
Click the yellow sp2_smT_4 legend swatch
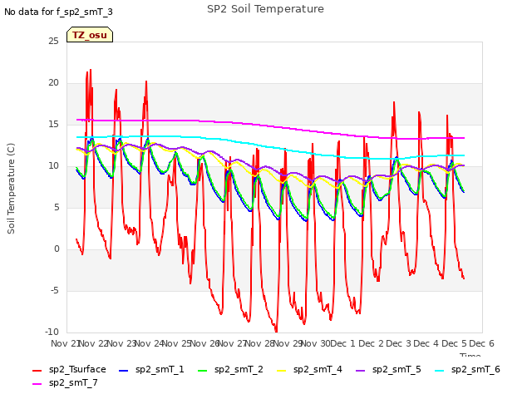pyautogui.click(x=281, y=371)
